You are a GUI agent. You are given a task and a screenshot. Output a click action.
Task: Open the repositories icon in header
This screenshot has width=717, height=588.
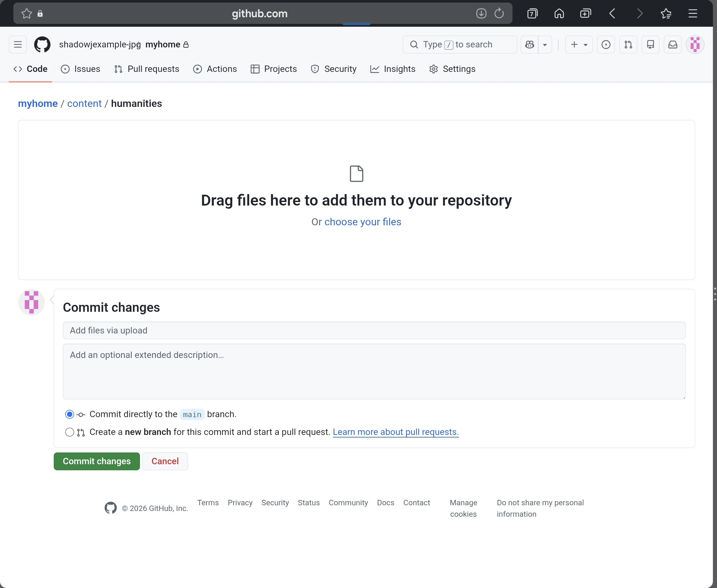pyautogui.click(x=650, y=44)
